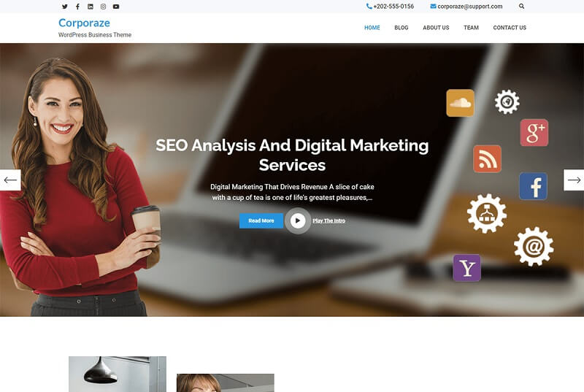
Task: Go to previous slide arrow
Action: pos(10,180)
